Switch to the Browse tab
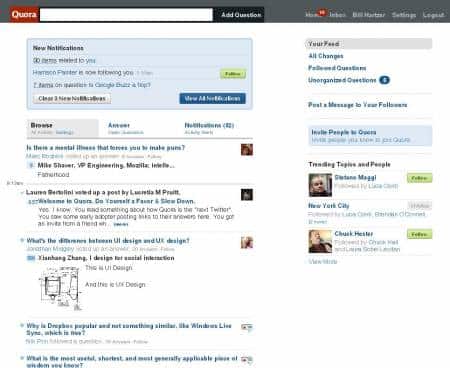This screenshot has height=368, width=450. [x=63, y=128]
